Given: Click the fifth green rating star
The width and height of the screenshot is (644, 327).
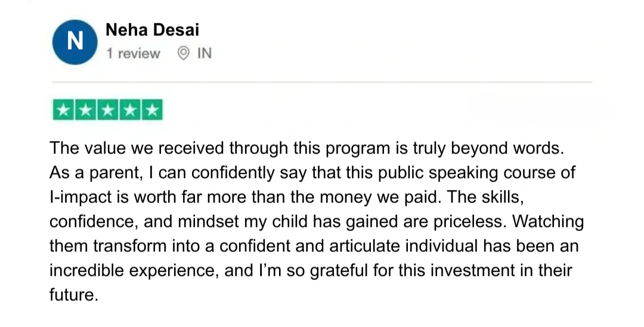Looking at the screenshot, I should pyautogui.click(x=152, y=110).
